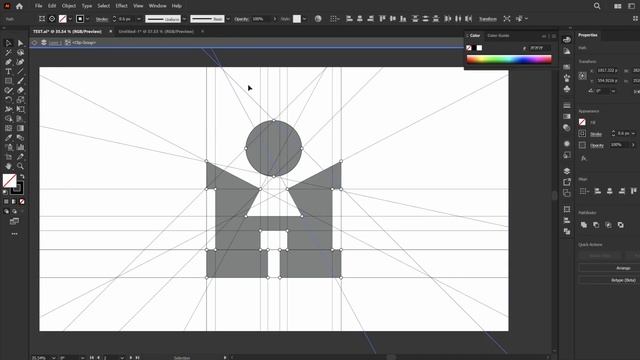The image size is (640, 360).
Task: Select the Rotate tool
Action: coord(8,100)
